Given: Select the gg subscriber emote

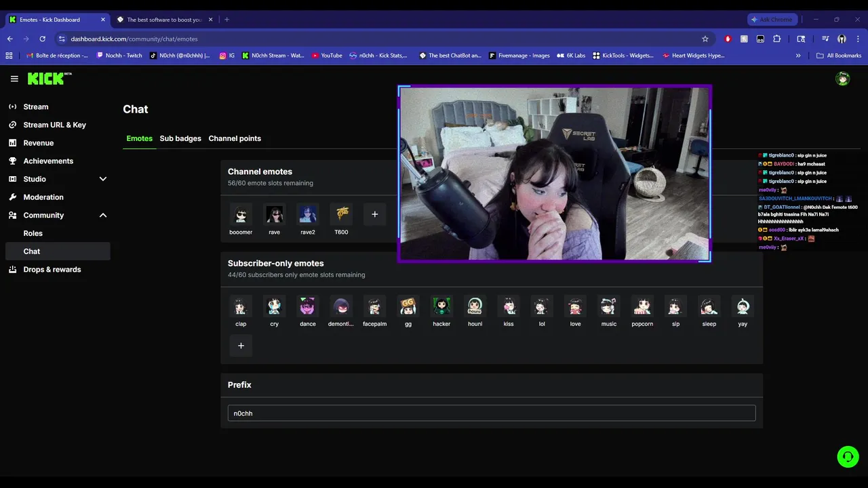Looking at the screenshot, I should pos(408,306).
